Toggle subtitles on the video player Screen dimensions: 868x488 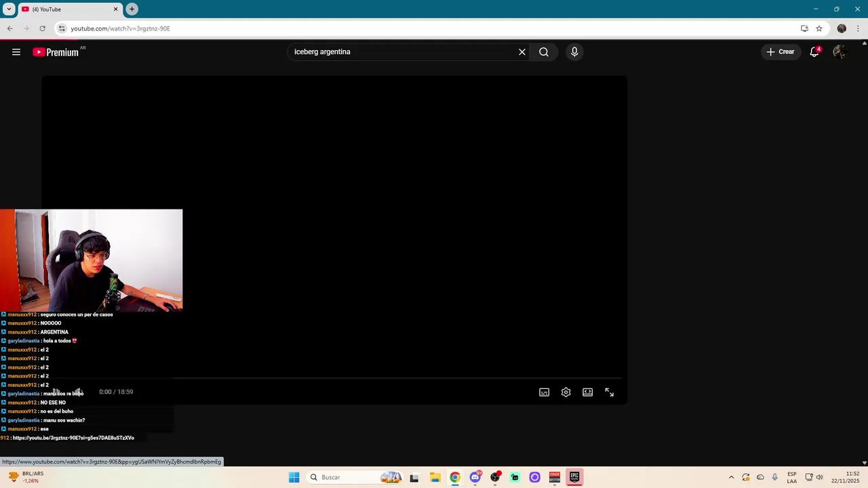coord(544,392)
